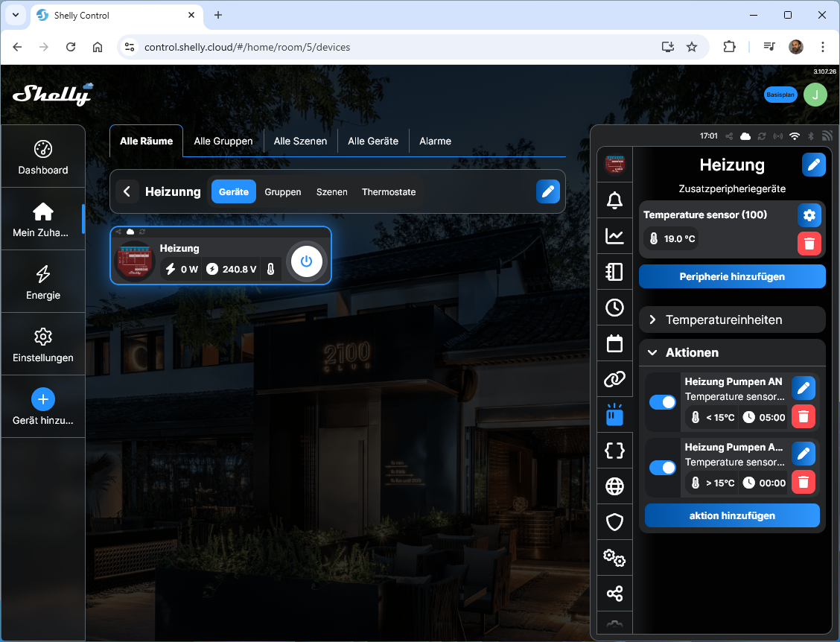Open the scripts curly braces icon

pos(614,451)
